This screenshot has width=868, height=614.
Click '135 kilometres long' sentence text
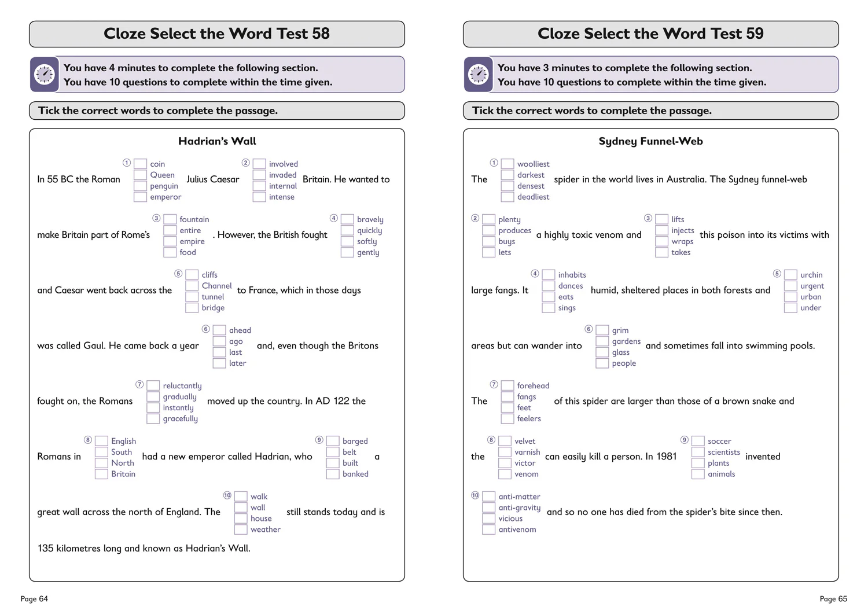(144, 549)
